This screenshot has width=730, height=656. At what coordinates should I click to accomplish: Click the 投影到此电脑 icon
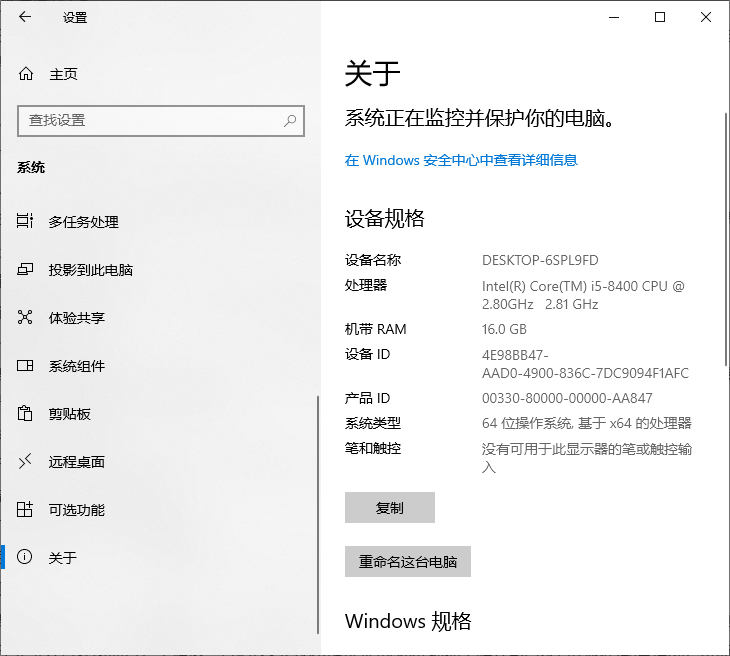(26, 270)
